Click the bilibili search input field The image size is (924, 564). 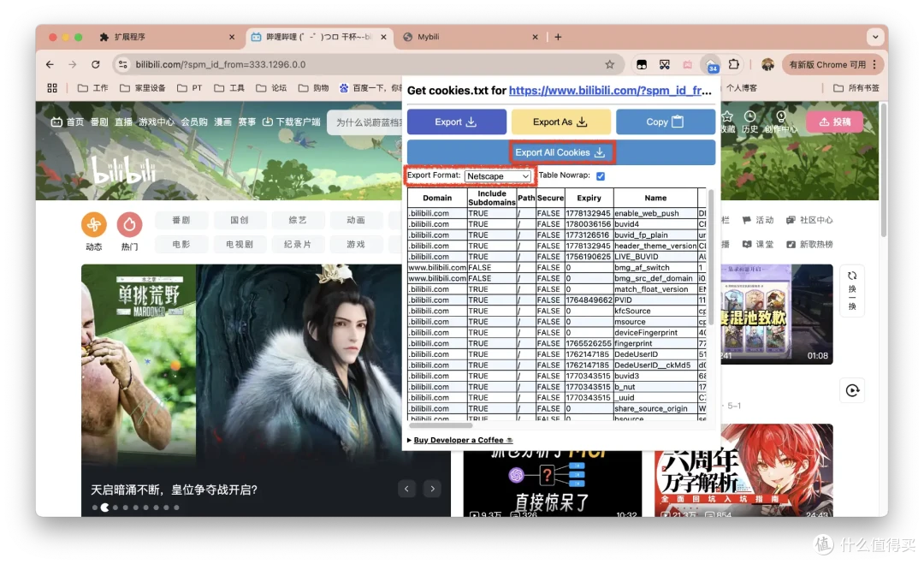pos(368,122)
